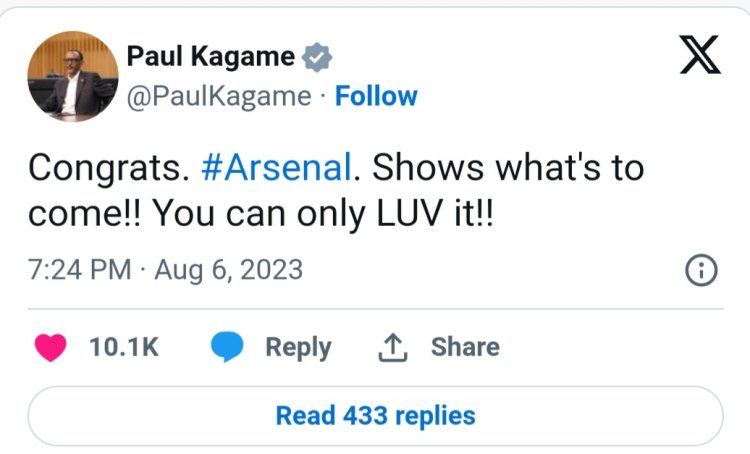Click the Paul Kagame display name
Image resolution: width=750 pixels, height=454 pixels.
pos(211,57)
